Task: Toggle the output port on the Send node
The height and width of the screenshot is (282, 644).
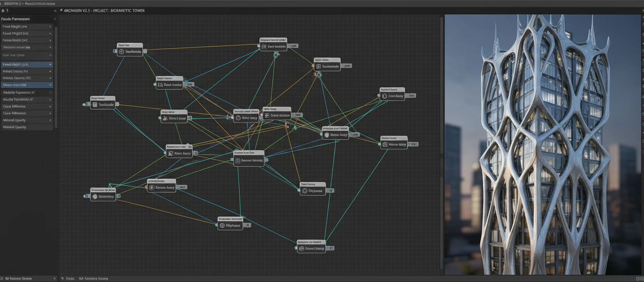Action: point(288,46)
